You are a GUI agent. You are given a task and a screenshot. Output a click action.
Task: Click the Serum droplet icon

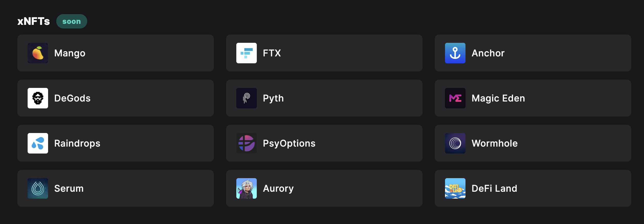[38, 188]
